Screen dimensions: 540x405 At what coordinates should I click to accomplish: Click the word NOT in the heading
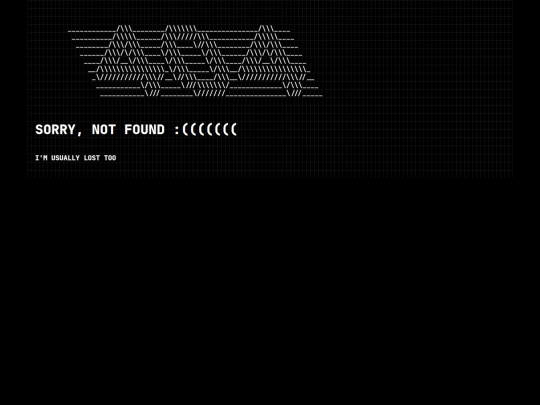click(x=104, y=130)
